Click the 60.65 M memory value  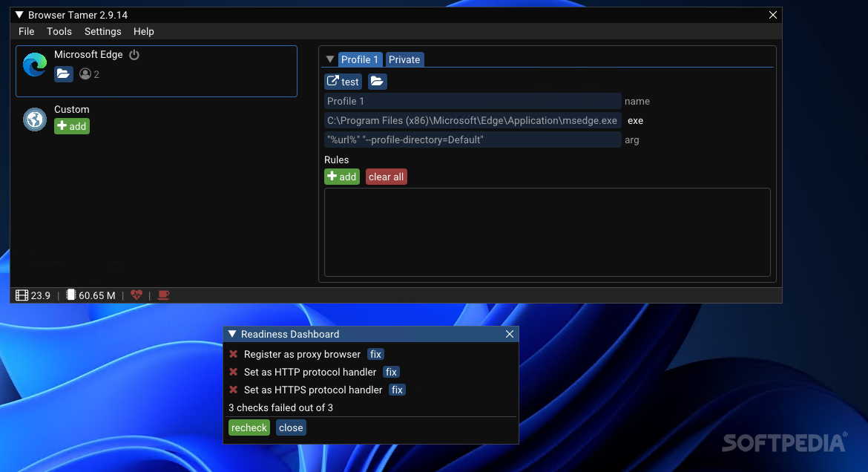click(x=97, y=296)
